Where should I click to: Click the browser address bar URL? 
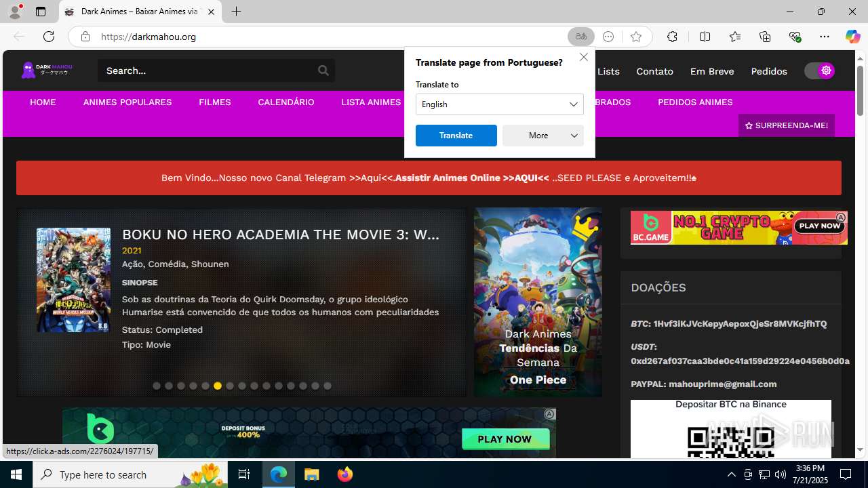point(149,37)
